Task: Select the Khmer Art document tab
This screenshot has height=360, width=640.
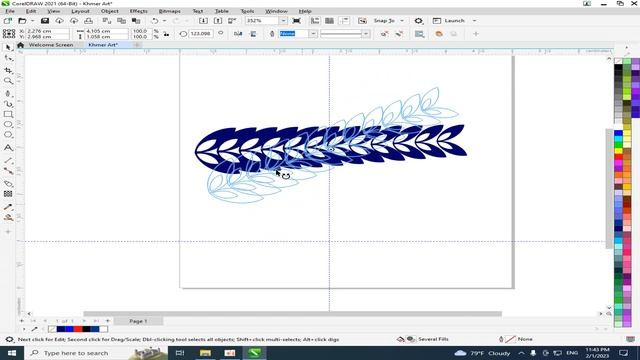Action: [103, 45]
